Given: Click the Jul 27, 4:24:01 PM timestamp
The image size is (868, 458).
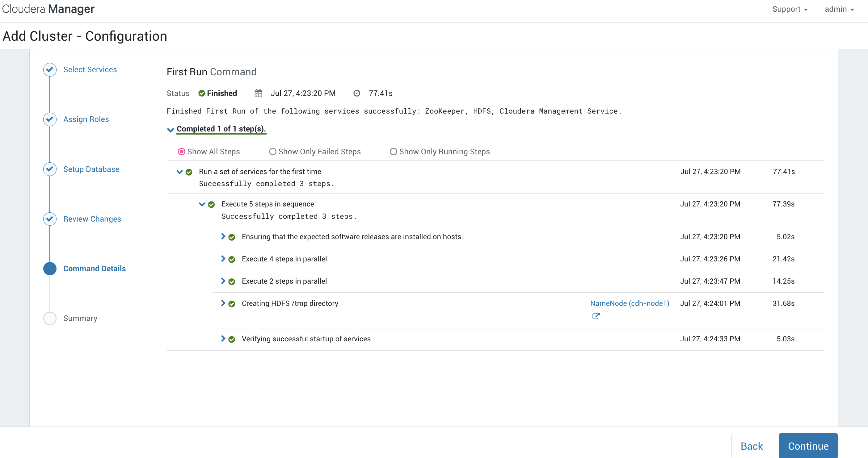Looking at the screenshot, I should coord(710,303).
